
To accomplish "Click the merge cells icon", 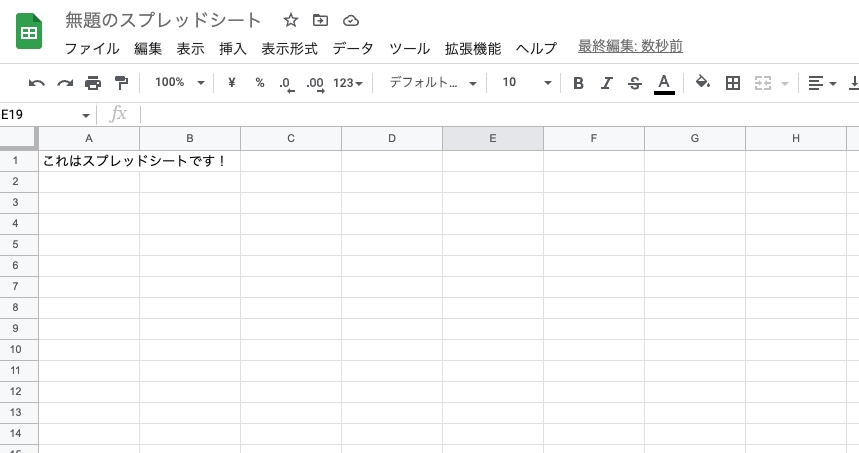I will [763, 83].
